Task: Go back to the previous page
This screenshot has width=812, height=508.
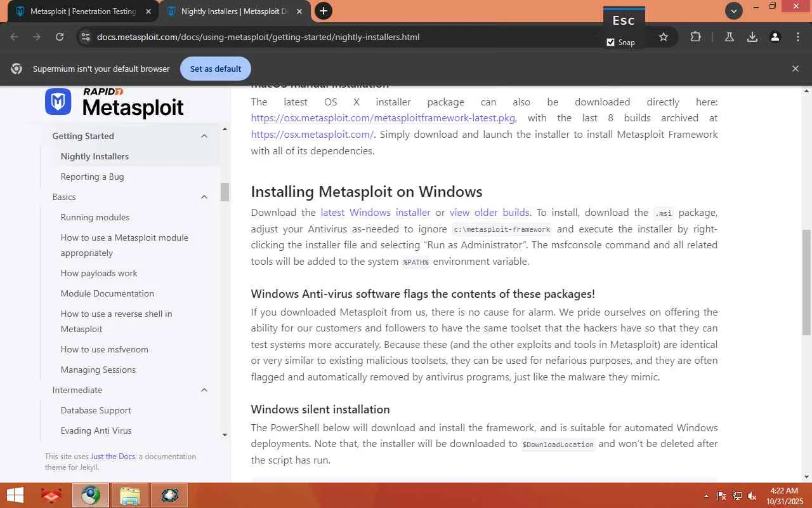Action: coord(15,37)
